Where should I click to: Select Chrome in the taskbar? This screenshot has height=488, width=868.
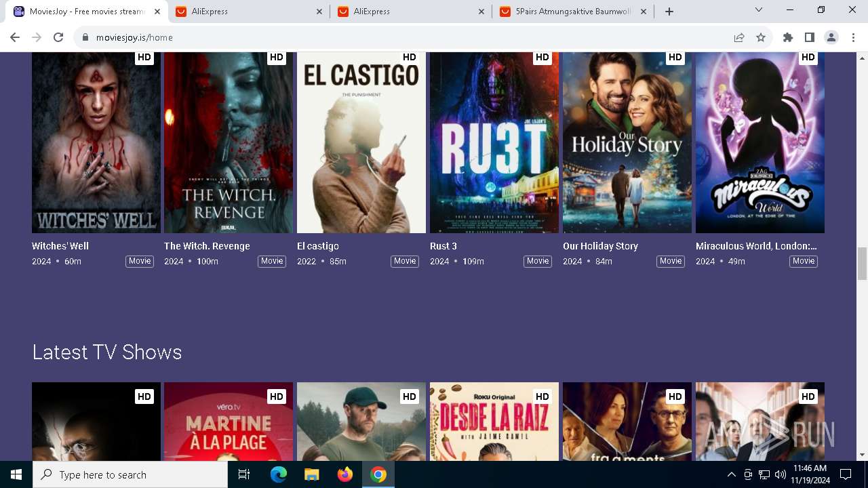pos(378,474)
